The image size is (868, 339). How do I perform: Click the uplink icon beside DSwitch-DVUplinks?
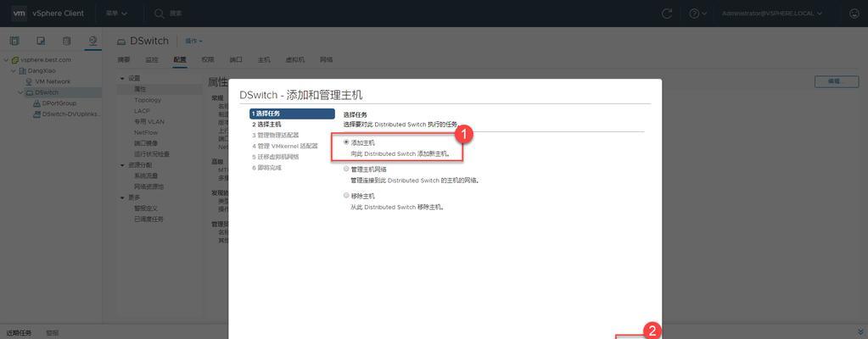(x=37, y=114)
